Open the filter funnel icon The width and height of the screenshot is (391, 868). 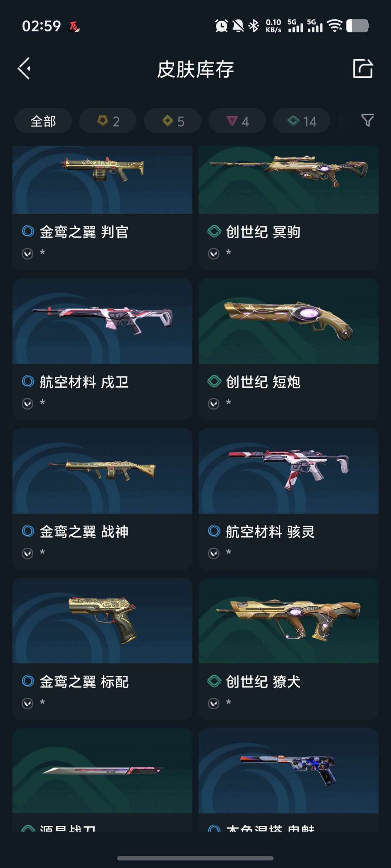click(367, 120)
